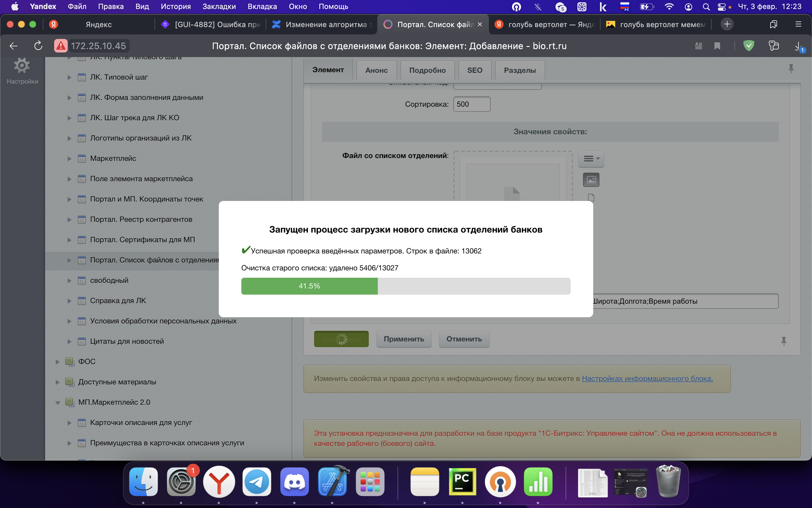Add a new browser tab

point(727,24)
